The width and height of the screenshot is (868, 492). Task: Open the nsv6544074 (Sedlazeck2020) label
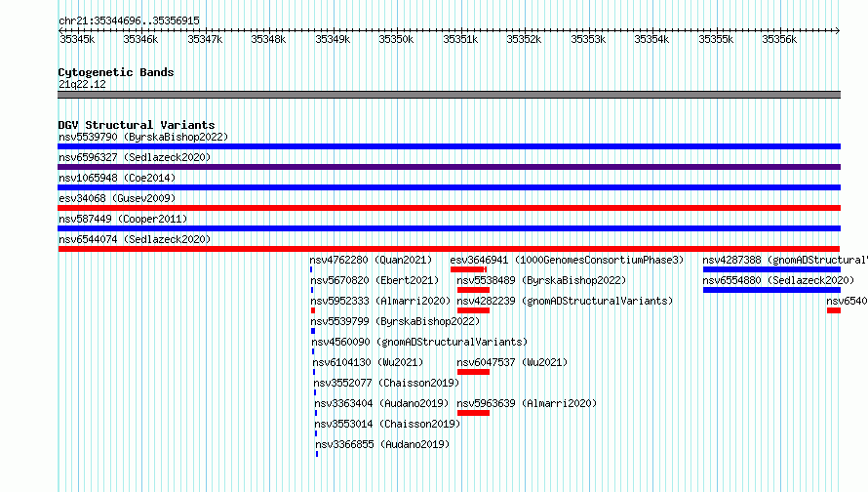(x=135, y=239)
